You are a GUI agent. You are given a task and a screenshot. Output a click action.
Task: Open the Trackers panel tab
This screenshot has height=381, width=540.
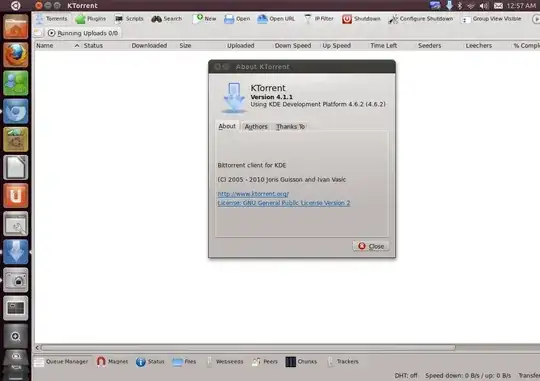point(343,361)
